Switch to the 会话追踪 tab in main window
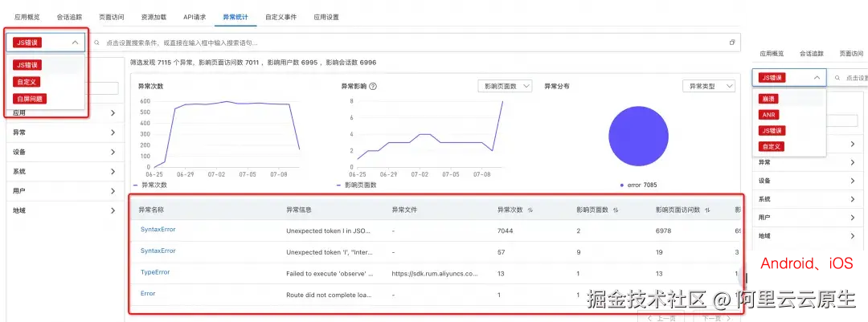This screenshot has width=868, height=322. point(70,17)
